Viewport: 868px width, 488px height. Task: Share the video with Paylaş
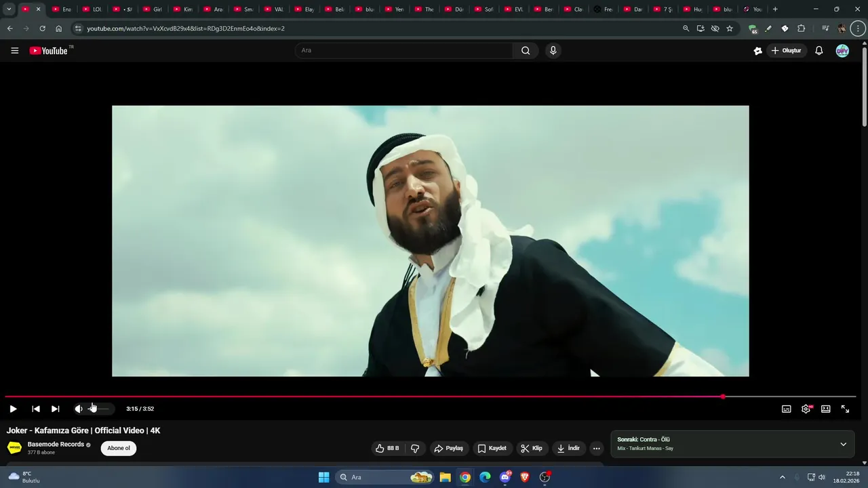449,448
